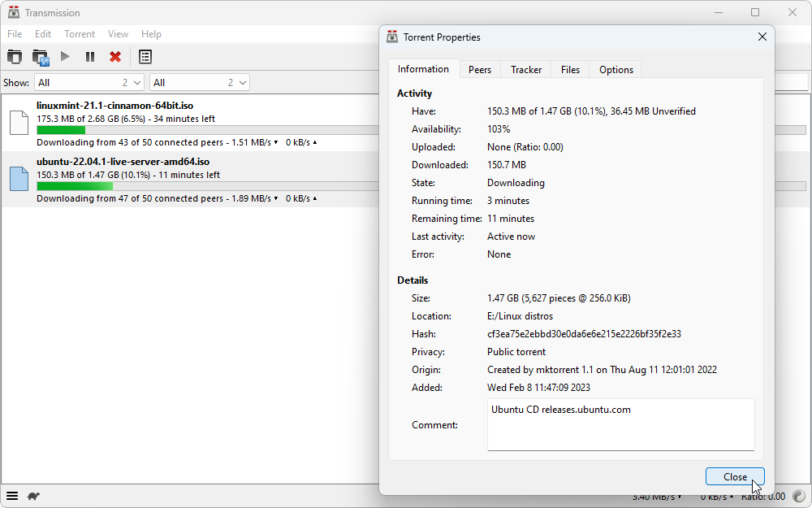Pause the selected torrent from the toolbar

[90, 57]
